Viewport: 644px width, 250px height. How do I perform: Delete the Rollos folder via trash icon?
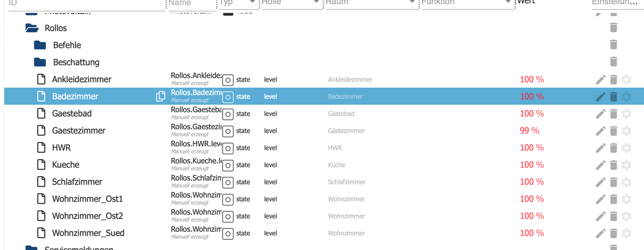click(x=614, y=28)
